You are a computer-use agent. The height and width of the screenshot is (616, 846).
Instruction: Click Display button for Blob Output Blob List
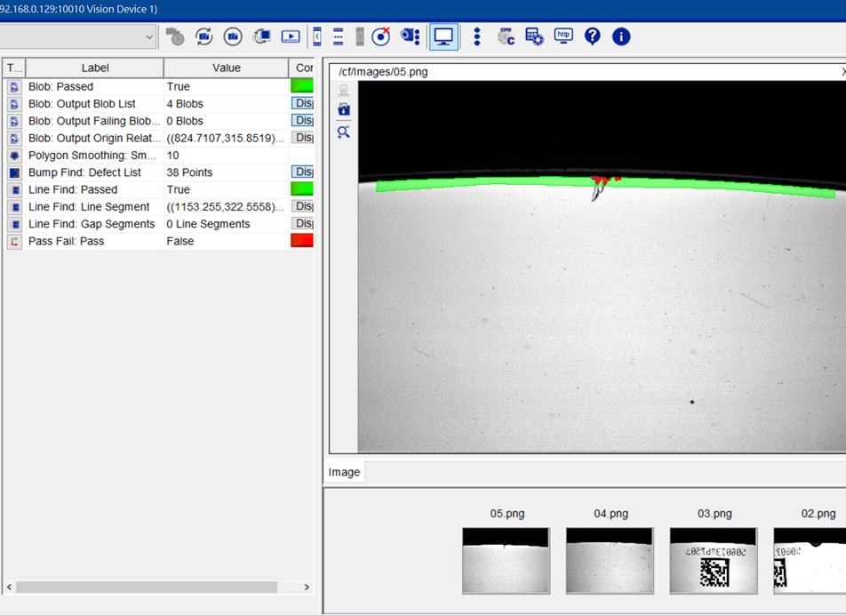tap(302, 104)
